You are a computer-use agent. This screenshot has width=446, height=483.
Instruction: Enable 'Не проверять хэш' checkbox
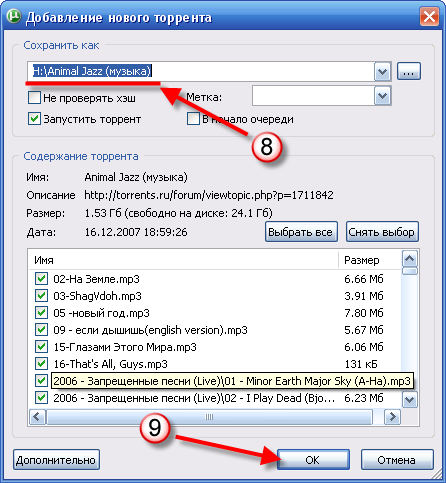point(34,98)
